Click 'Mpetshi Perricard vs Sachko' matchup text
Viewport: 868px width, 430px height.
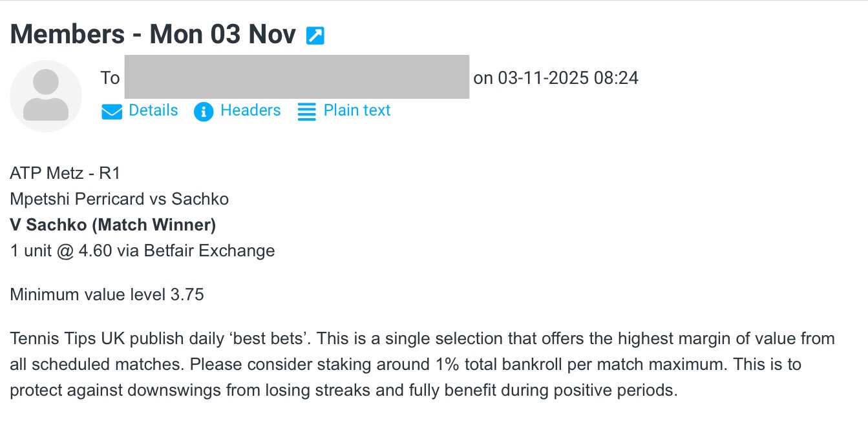119,199
